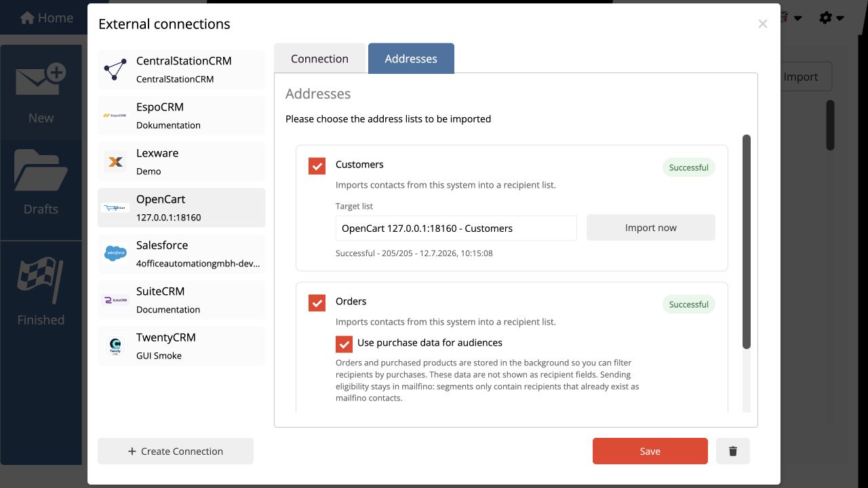Click the trash delete connection icon

coord(732,451)
